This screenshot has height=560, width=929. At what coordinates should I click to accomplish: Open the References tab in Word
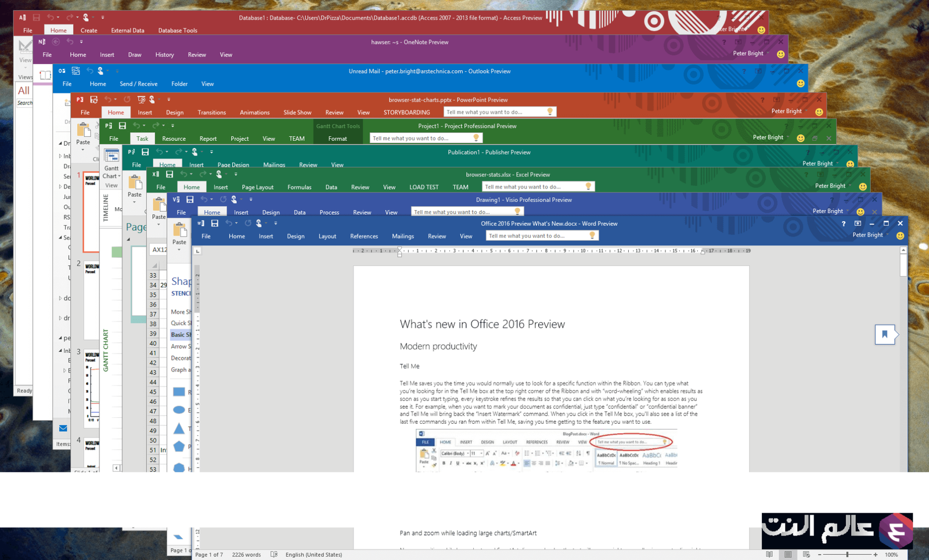click(x=364, y=236)
